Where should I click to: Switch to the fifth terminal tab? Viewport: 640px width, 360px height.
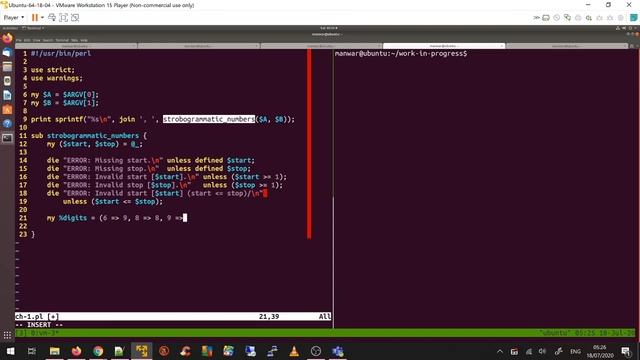pos(567,46)
